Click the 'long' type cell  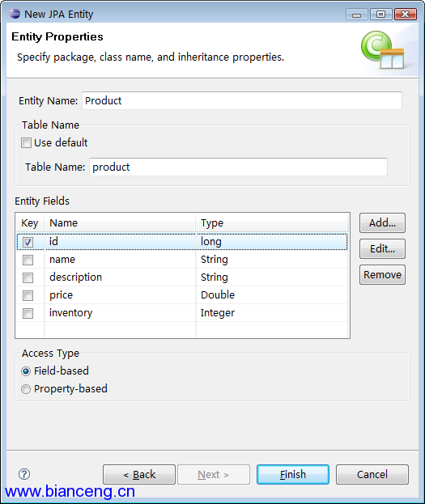(x=271, y=242)
